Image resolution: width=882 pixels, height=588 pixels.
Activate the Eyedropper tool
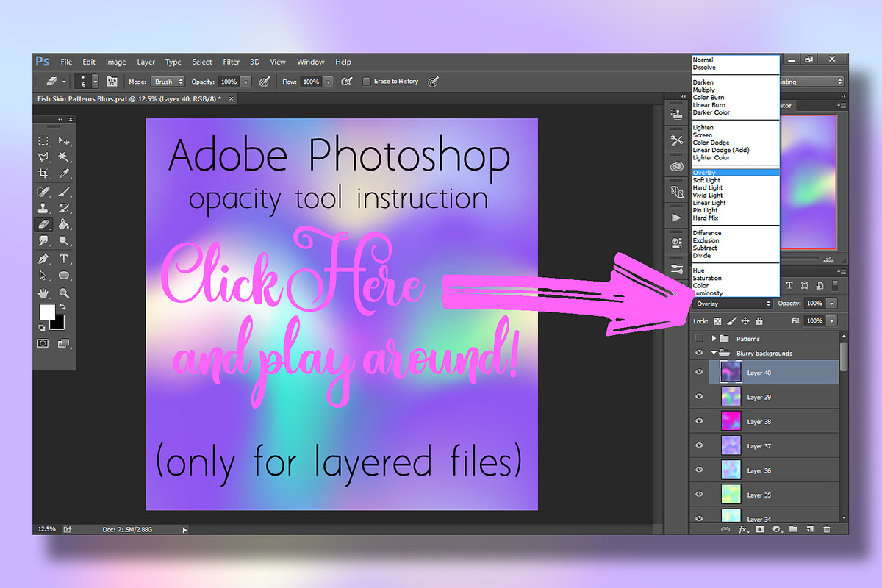(64, 174)
